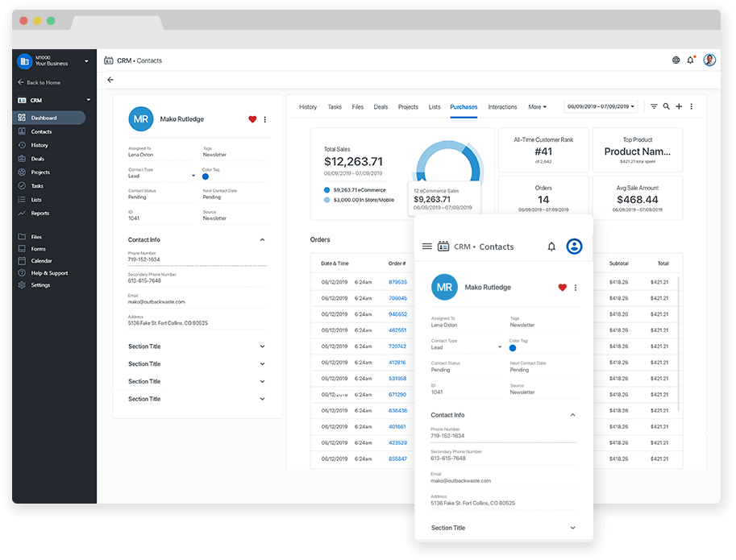Click the orders table scrollbar
The width and height of the screenshot is (736, 560).
point(679,344)
